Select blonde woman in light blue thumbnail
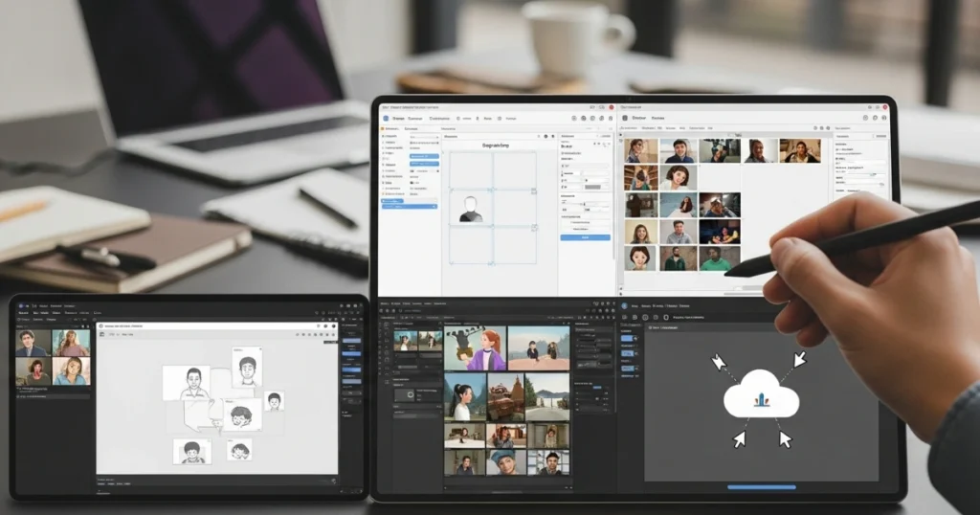Screen dimensions: 980x515 pos(71,370)
